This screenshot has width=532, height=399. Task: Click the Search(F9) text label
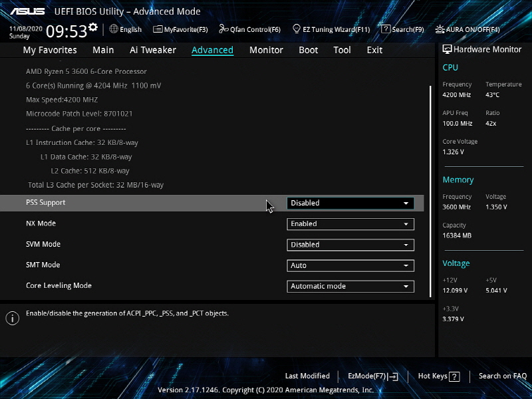point(408,29)
